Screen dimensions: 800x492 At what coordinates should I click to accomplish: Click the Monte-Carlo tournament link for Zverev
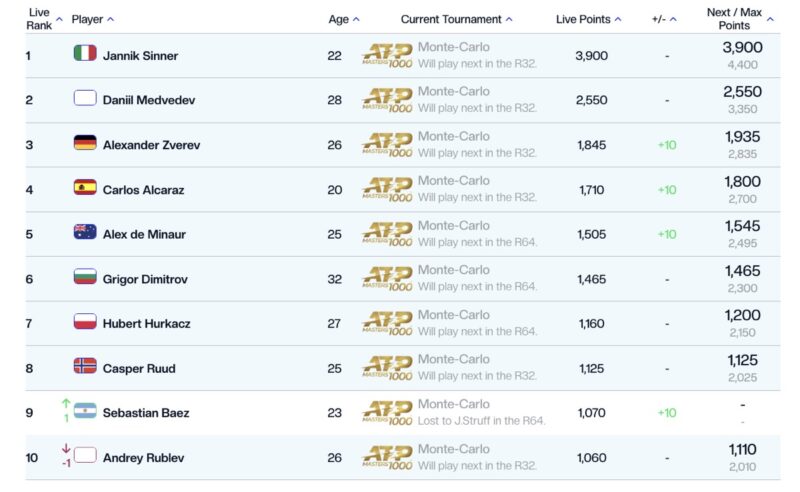(x=454, y=136)
